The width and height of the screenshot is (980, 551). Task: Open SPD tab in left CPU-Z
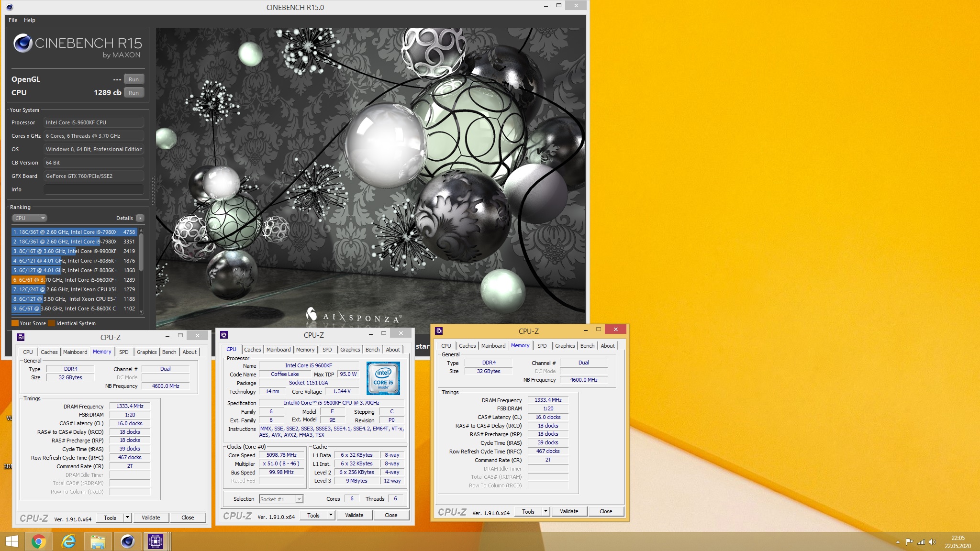(124, 352)
